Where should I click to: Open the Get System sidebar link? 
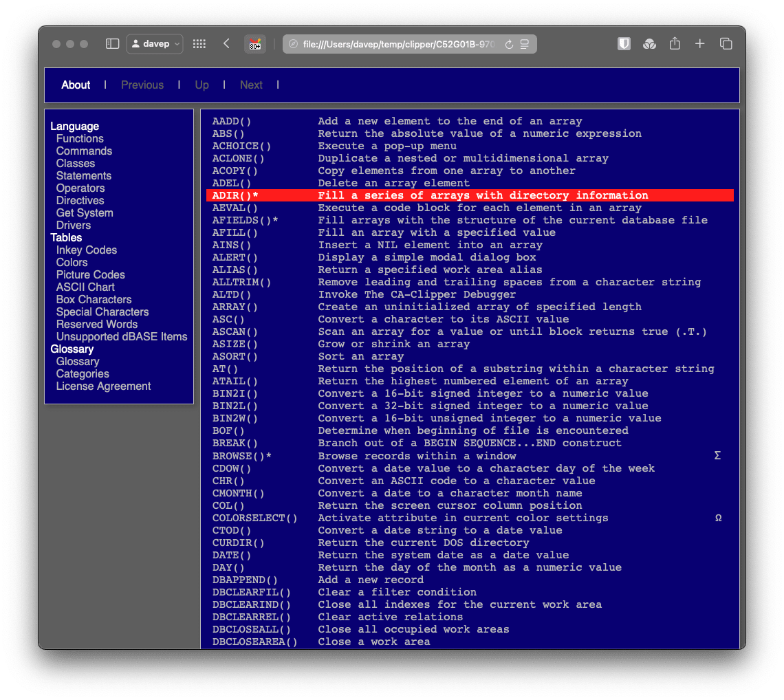[x=85, y=213]
